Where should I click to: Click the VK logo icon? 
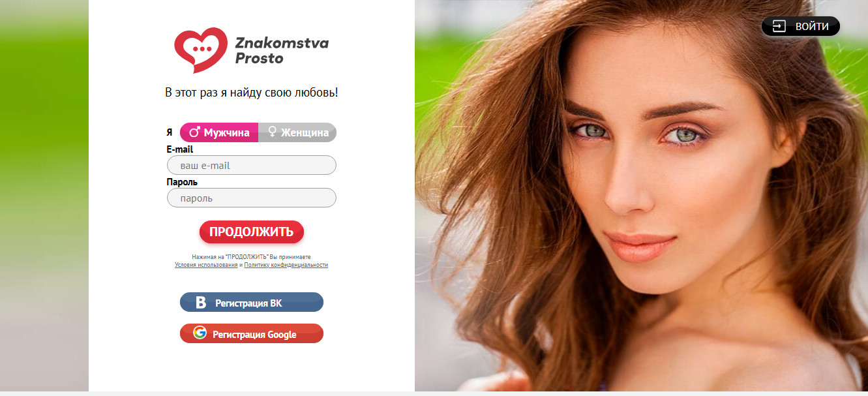201,303
